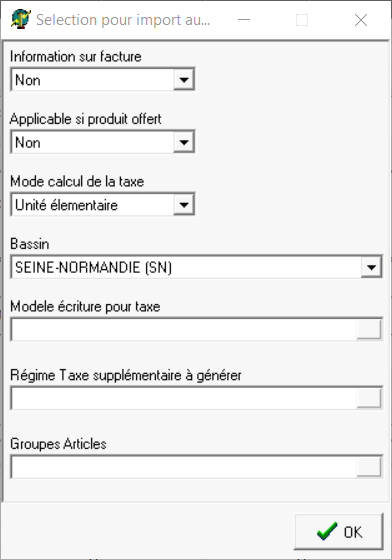Click the Unité élementaire combo box text

pyautogui.click(x=66, y=205)
